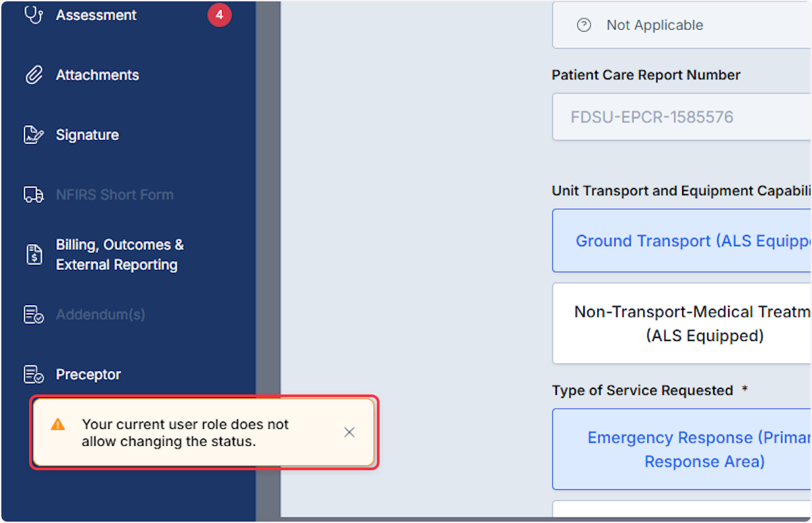Image resolution: width=812 pixels, height=523 pixels.
Task: Click the Attachments paperclip icon
Action: [x=33, y=75]
